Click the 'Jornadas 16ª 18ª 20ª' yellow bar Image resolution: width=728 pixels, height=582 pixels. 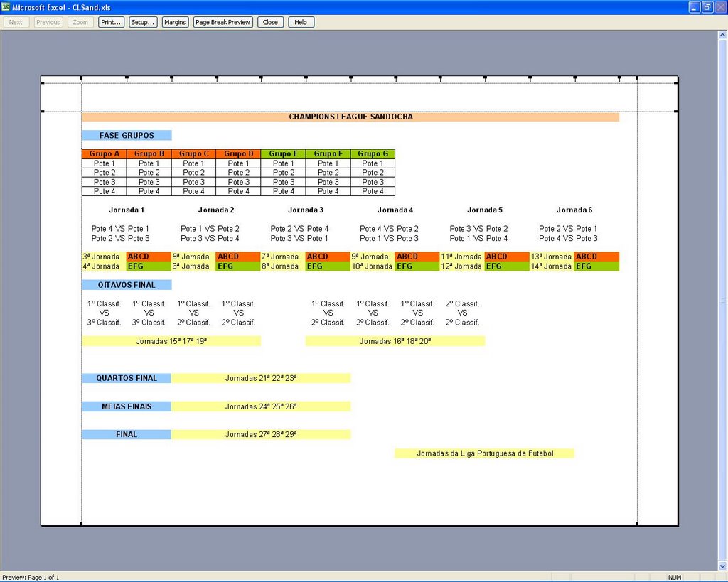click(395, 341)
